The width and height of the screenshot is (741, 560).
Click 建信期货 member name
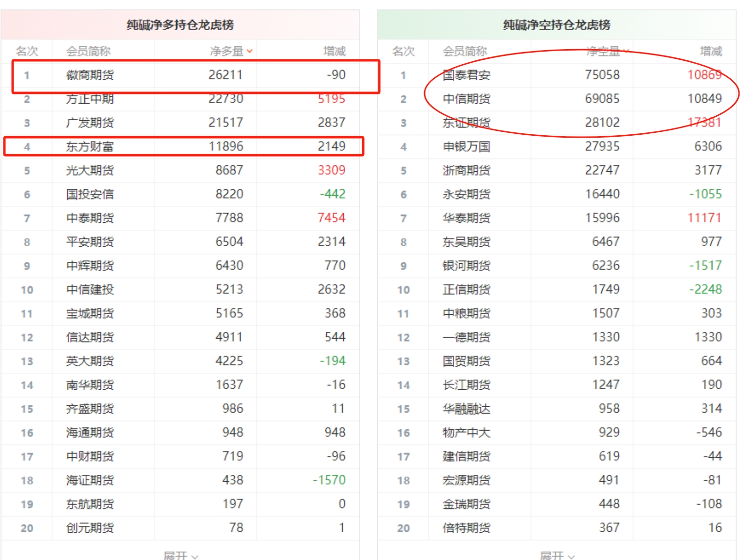pos(466,456)
